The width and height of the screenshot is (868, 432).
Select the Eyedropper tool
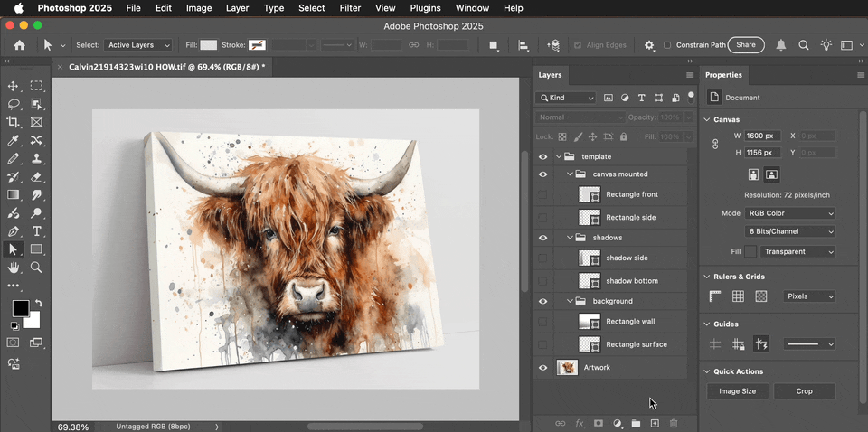click(x=14, y=140)
